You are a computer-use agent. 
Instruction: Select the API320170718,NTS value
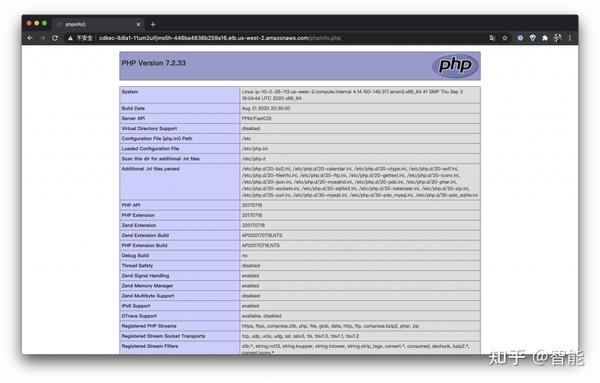pyautogui.click(x=262, y=235)
